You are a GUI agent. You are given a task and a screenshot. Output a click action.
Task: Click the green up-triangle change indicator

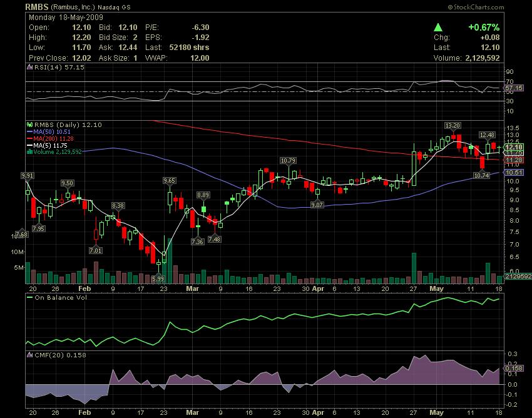[438, 28]
